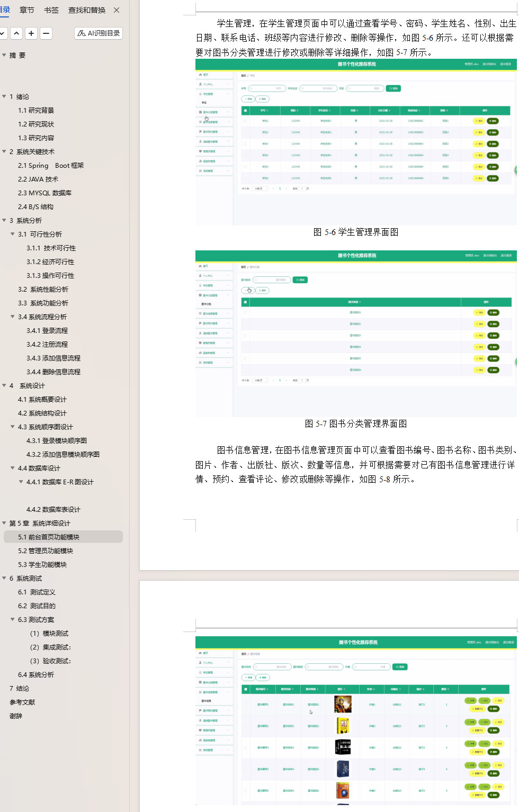Open heading 3.1.2 经济可行性

50,261
